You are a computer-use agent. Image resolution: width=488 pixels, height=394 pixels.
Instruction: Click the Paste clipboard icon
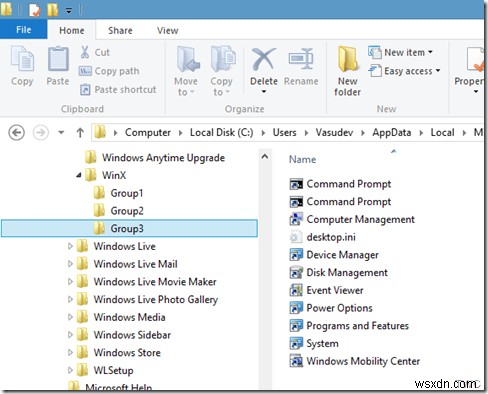tap(58, 59)
